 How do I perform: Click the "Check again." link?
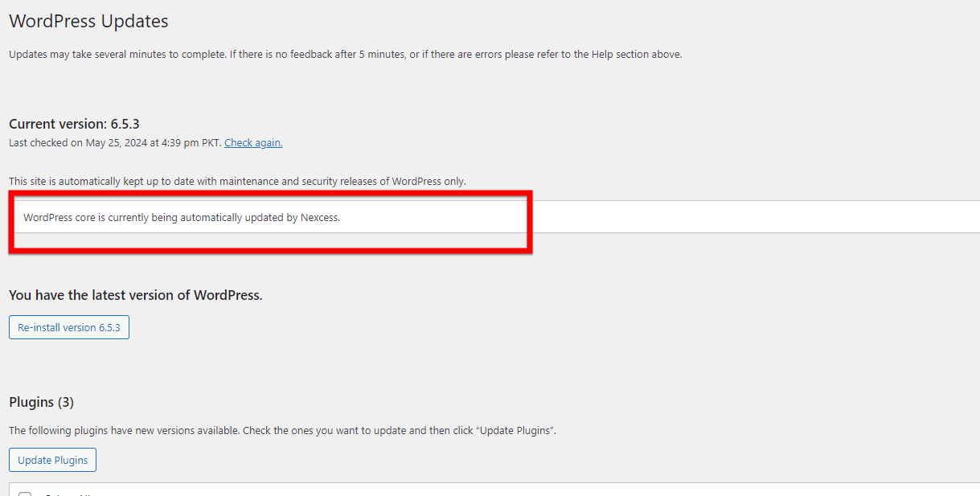(253, 143)
